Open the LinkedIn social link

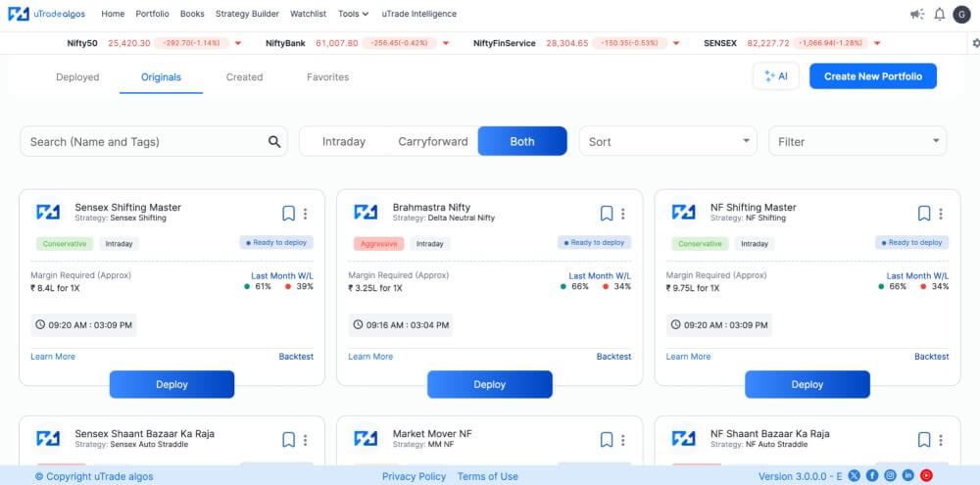(x=908, y=475)
